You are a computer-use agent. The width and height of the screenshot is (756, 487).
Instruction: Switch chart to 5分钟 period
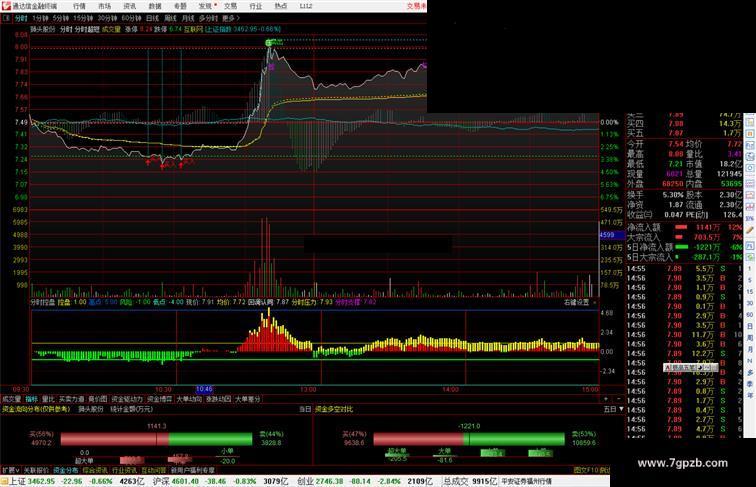tap(61, 18)
